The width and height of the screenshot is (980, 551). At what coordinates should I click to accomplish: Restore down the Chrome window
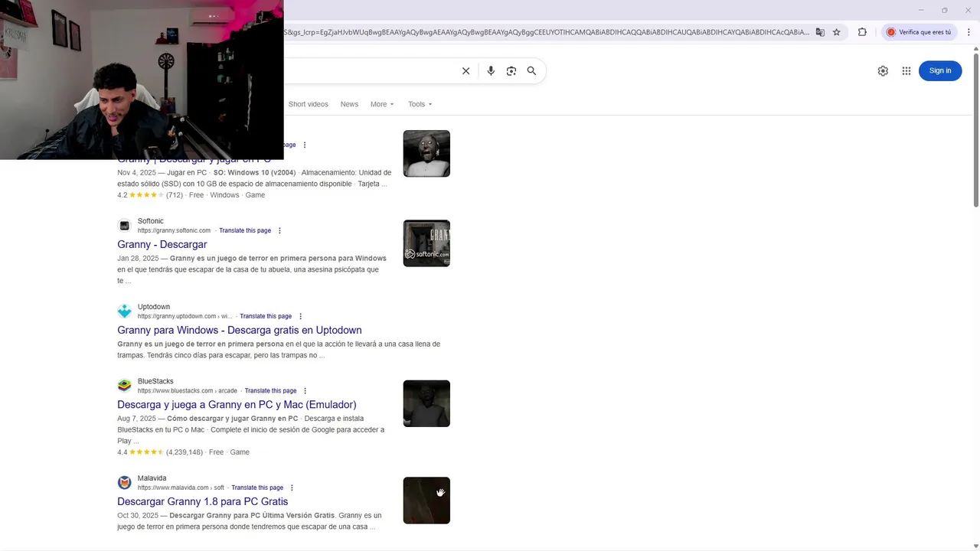click(945, 10)
